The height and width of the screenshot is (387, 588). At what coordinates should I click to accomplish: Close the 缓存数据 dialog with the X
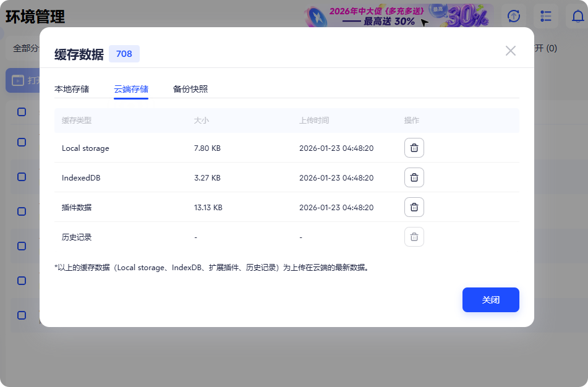pyautogui.click(x=510, y=51)
